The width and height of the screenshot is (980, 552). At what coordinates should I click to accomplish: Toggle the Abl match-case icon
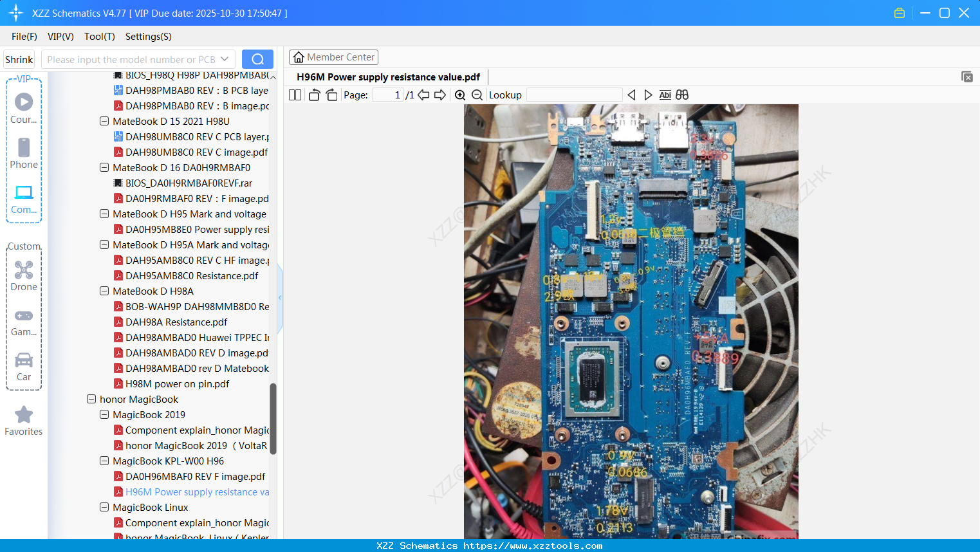pos(665,95)
